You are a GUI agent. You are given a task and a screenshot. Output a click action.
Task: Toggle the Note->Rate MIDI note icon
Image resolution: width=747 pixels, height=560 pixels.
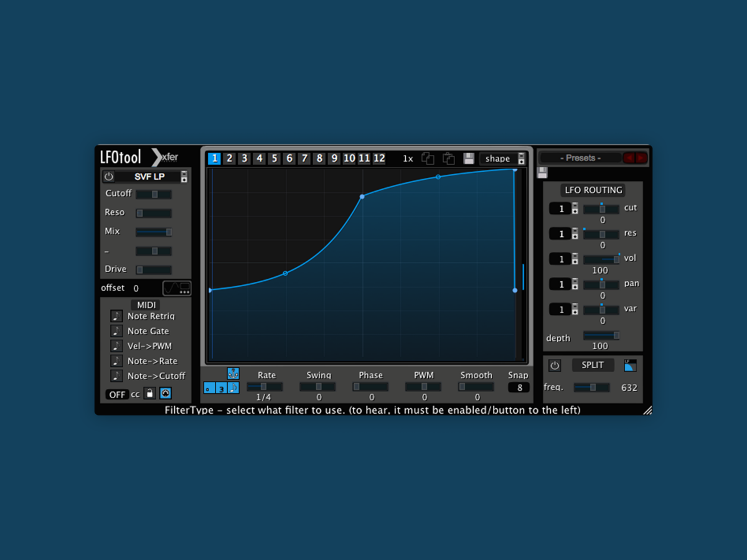tap(116, 361)
